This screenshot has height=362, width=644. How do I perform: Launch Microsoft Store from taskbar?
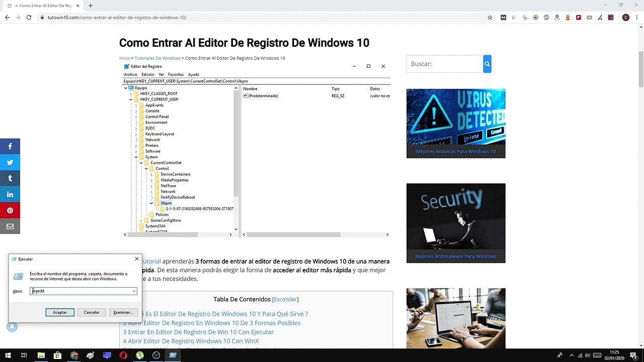click(57, 355)
